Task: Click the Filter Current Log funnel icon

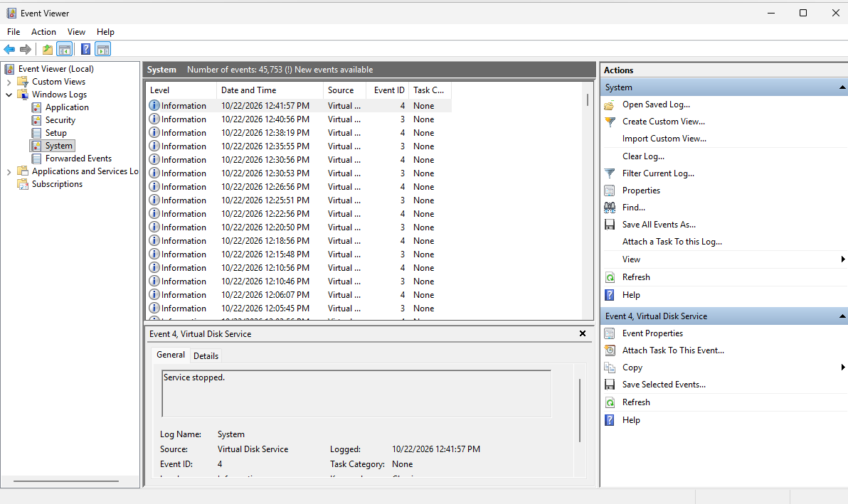Action: 610,173
